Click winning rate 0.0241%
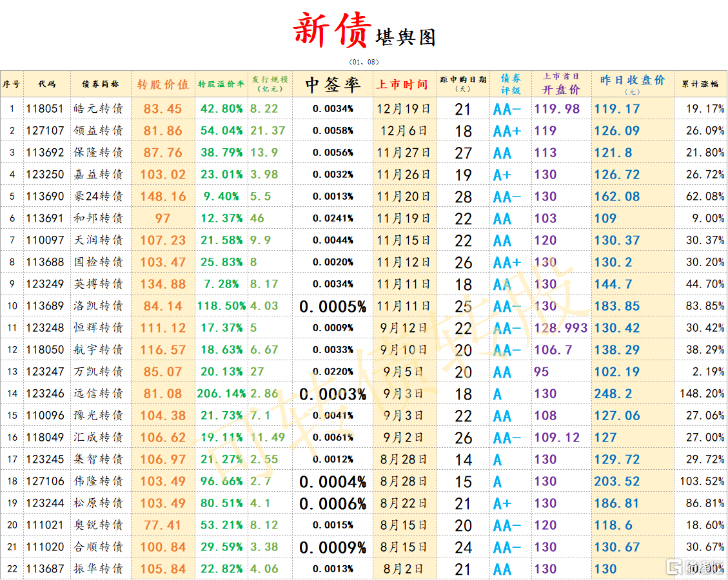Screen dimensions: 728x580 click(x=333, y=218)
